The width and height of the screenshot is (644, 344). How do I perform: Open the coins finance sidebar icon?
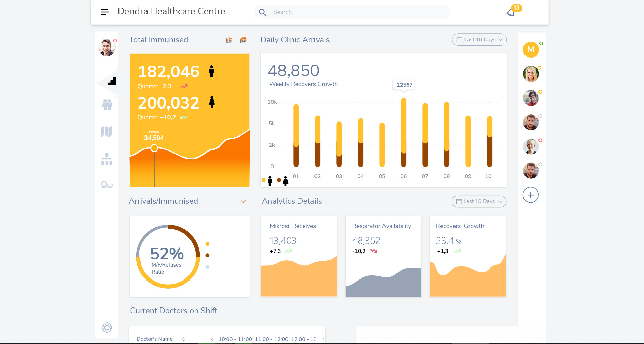pyautogui.click(x=107, y=185)
